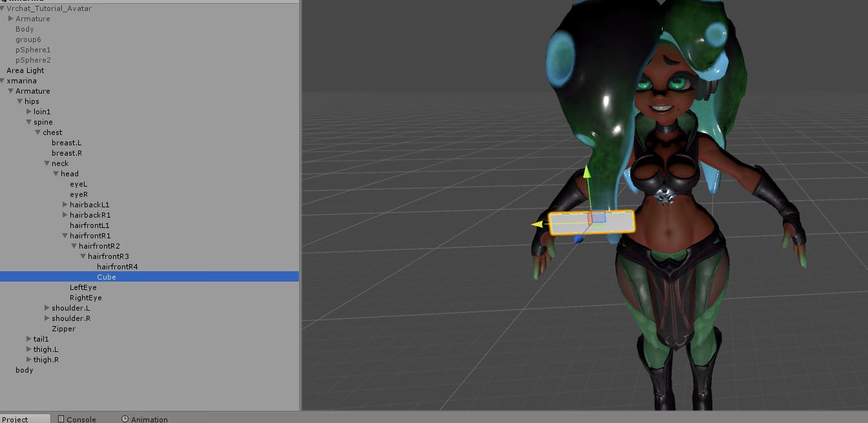Screen dimensions: 868x423
Task: Expand the hairbackL1 bone
Action: click(65, 205)
